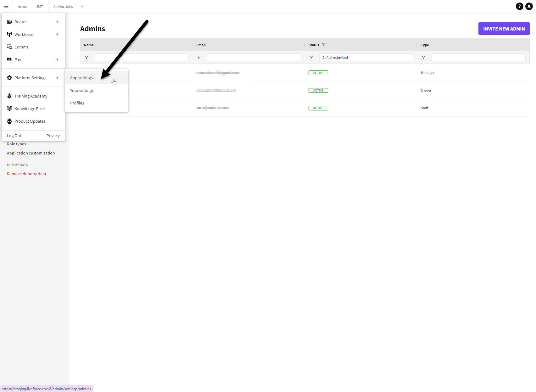Image resolution: width=536 pixels, height=392 pixels.
Task: Click the Invite New Admin button
Action: click(x=504, y=29)
